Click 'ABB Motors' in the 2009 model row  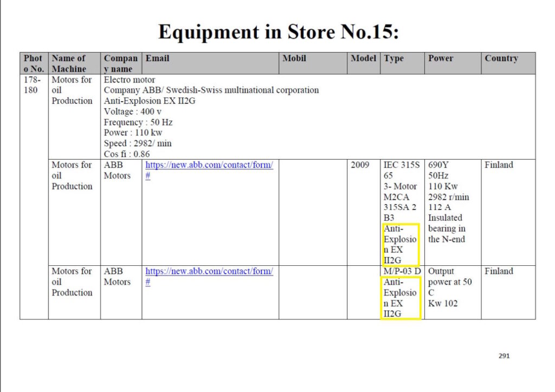117,170
